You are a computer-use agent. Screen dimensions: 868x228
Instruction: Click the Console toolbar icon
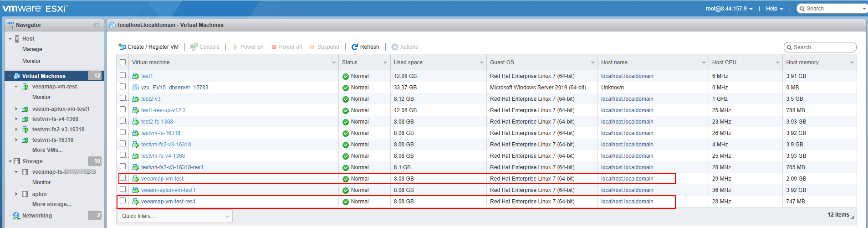click(194, 47)
